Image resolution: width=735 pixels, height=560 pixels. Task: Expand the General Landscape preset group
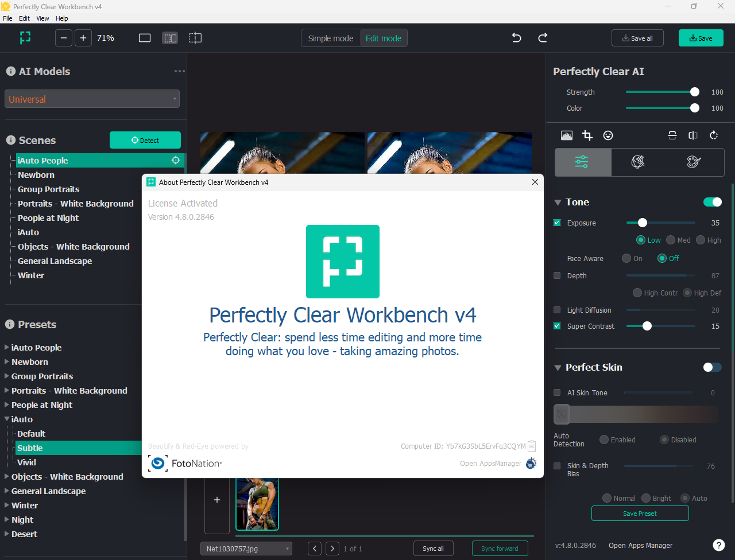click(6, 491)
